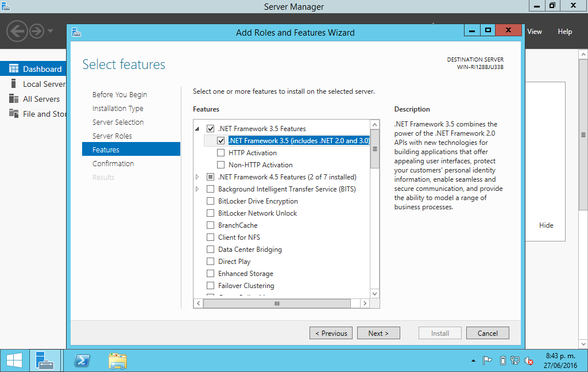Click the Previous button

click(331, 333)
